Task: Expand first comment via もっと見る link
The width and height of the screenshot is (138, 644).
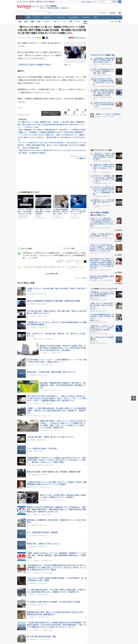Action: pyautogui.click(x=33, y=258)
